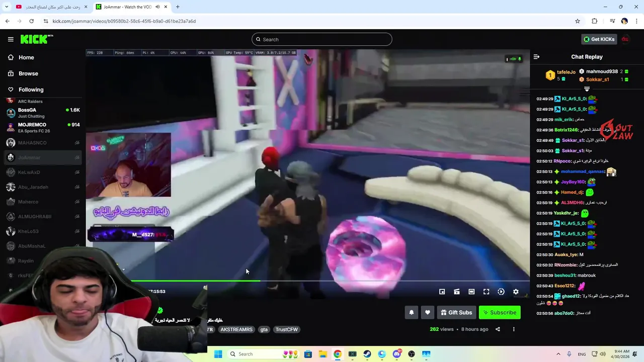Click Gift Subs button
The width and height of the screenshot is (644, 362).
coord(456,313)
